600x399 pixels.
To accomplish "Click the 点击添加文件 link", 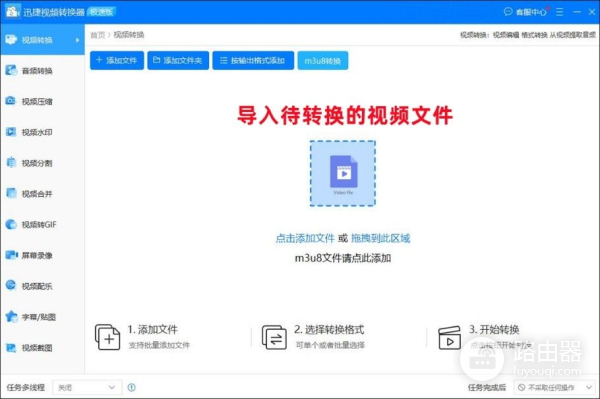I will (305, 238).
